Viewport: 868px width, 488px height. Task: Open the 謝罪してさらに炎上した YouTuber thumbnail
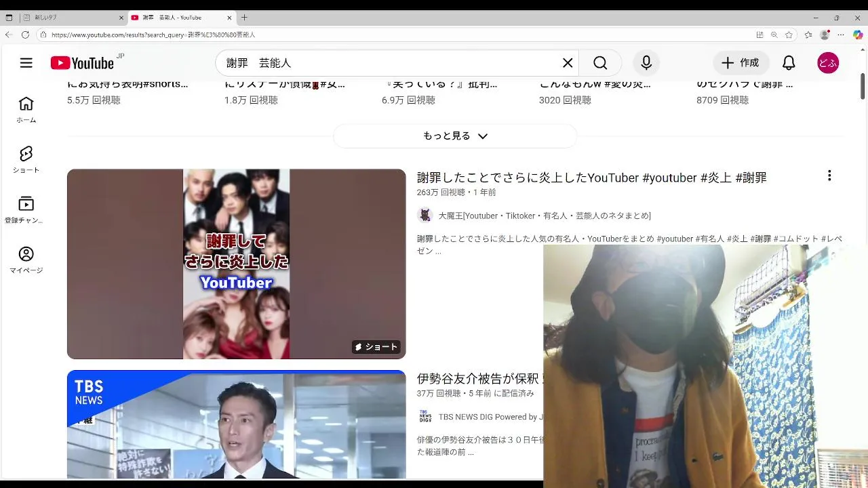[236, 264]
